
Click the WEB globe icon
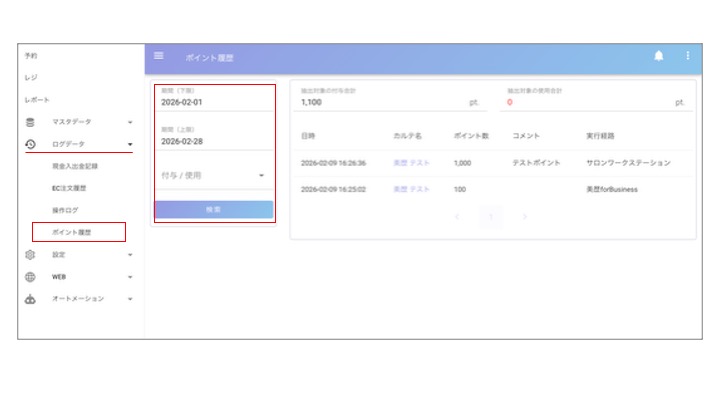click(x=30, y=277)
